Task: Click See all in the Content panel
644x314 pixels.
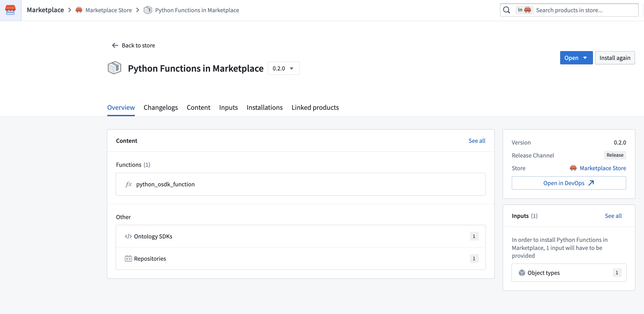Action: (477, 141)
